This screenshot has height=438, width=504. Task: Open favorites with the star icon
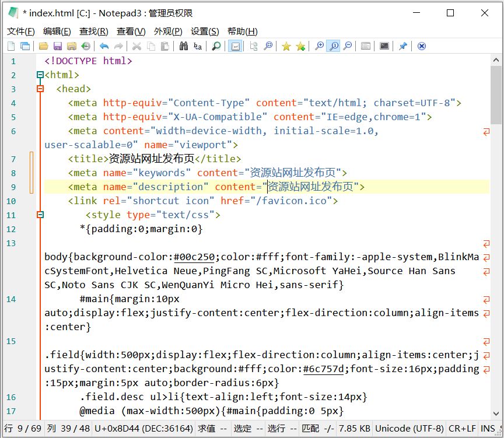286,46
